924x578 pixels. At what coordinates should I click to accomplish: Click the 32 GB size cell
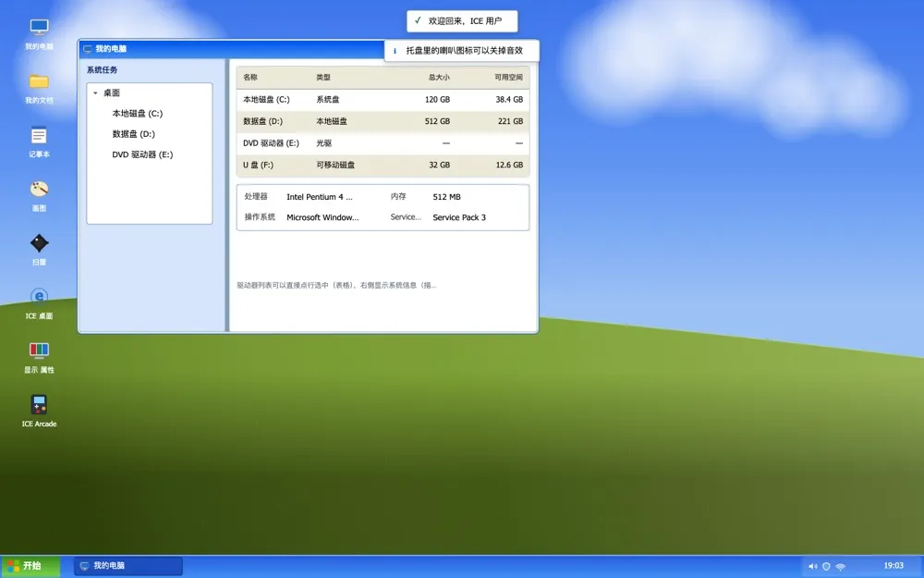(440, 166)
